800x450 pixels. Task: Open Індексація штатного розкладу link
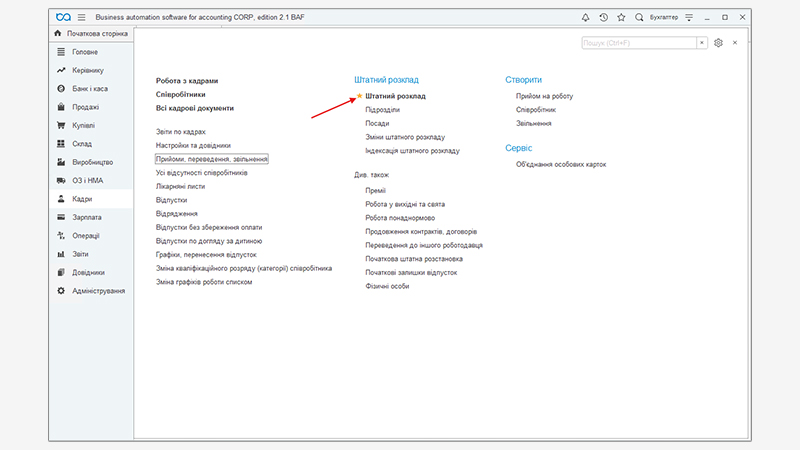tap(413, 151)
